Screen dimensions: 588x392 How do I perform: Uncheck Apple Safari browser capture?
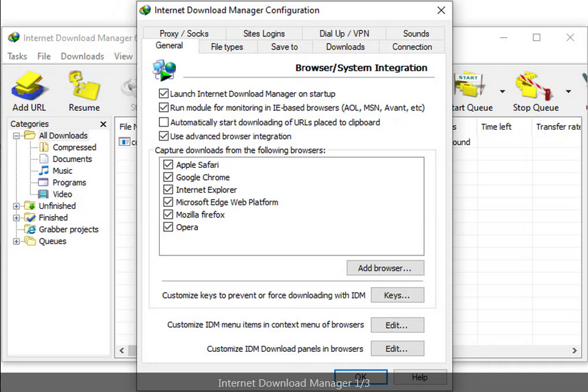coord(168,165)
